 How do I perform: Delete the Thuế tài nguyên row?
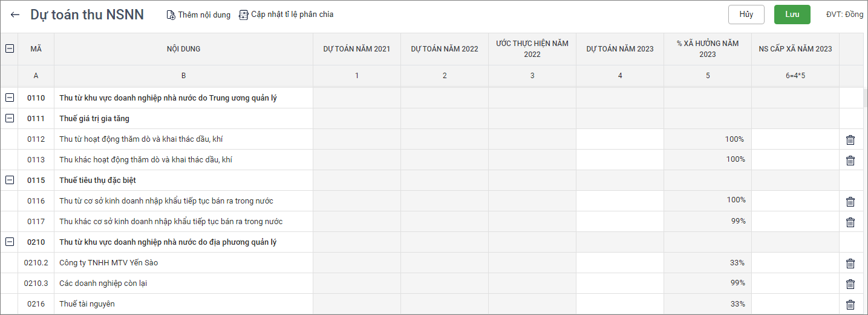click(850, 305)
